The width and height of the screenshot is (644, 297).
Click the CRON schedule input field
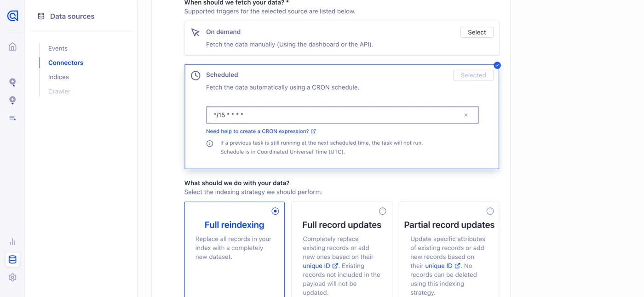click(x=342, y=115)
